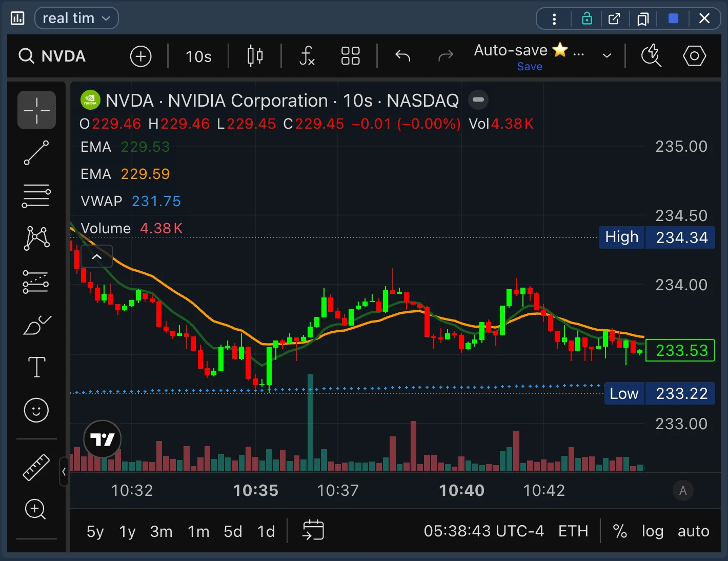Open the emoji icons tool
Screen dimensions: 728x561
(36, 410)
